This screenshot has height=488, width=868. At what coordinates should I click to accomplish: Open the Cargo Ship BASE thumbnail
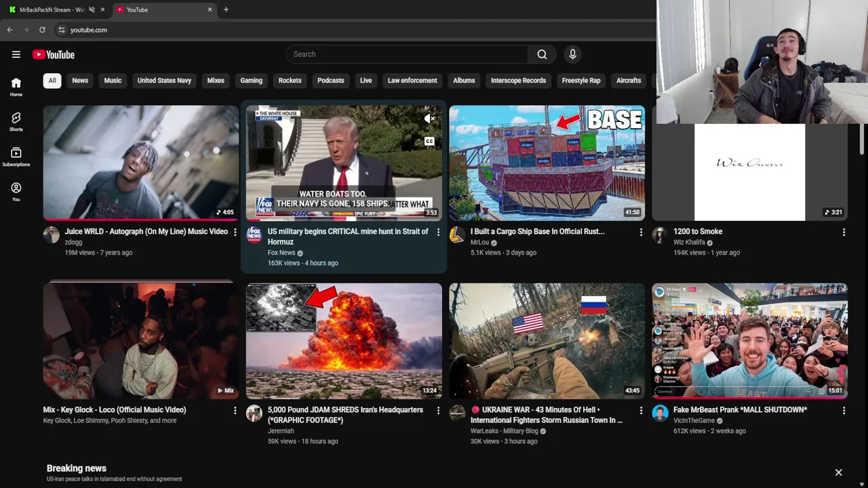point(547,163)
